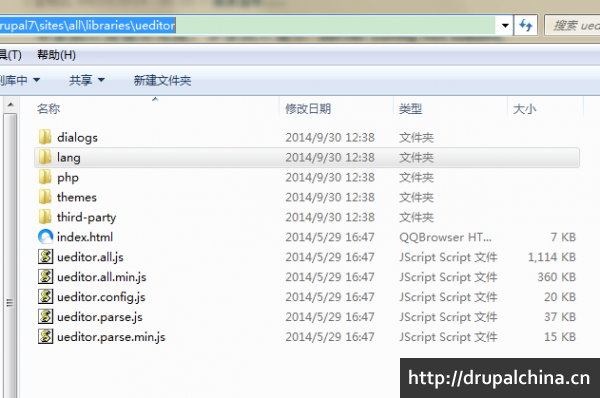Select the ueditor.config.js file name
The height and width of the screenshot is (398, 600).
click(101, 297)
